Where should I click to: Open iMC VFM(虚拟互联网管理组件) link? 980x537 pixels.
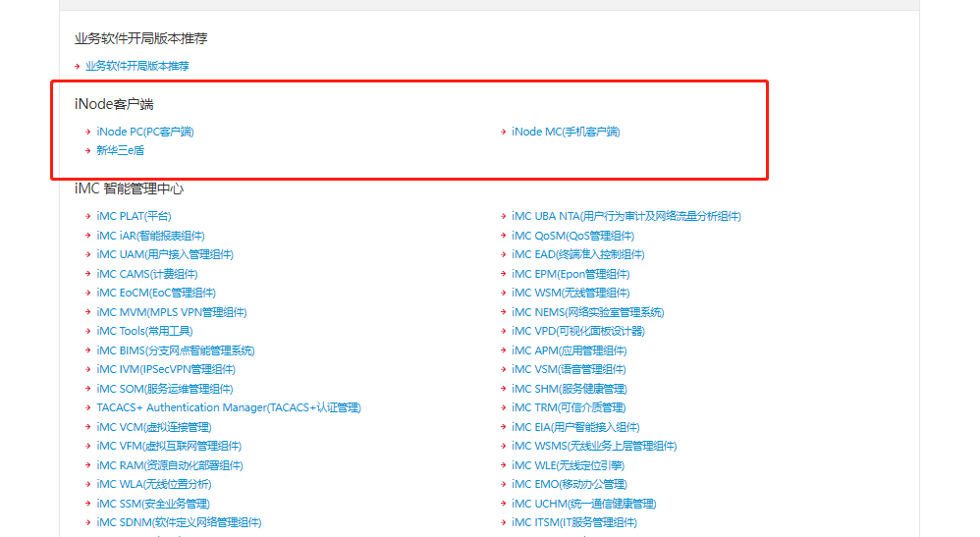[169, 446]
